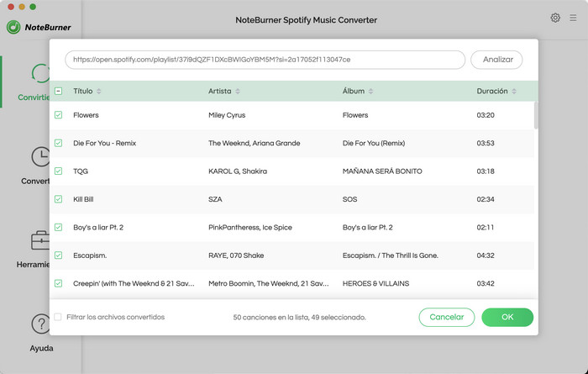Open the settings gear icon
The image size is (588, 374).
point(555,18)
